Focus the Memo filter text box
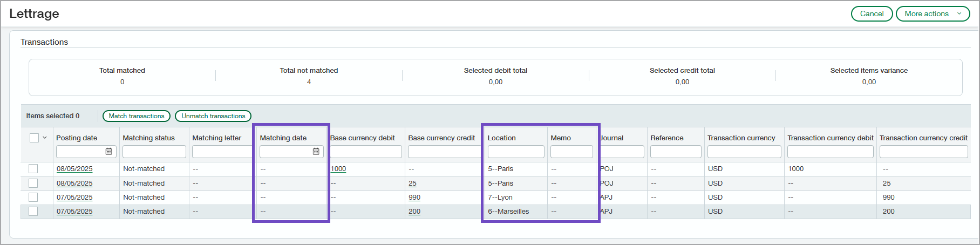The width and height of the screenshot is (980, 245). click(571, 152)
